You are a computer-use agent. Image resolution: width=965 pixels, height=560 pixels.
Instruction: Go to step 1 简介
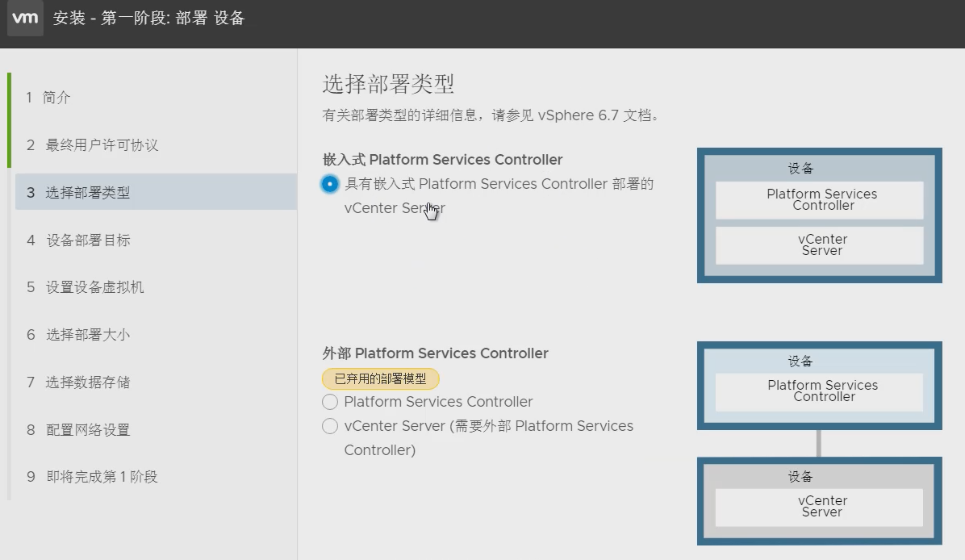pos(56,98)
